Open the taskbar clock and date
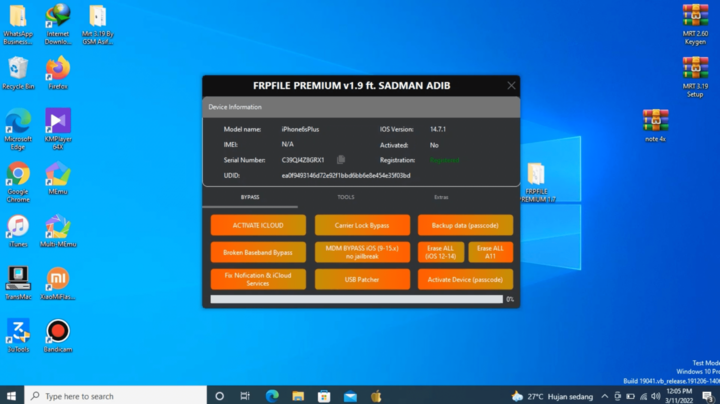Viewport: 720px width, 404px height. point(679,396)
